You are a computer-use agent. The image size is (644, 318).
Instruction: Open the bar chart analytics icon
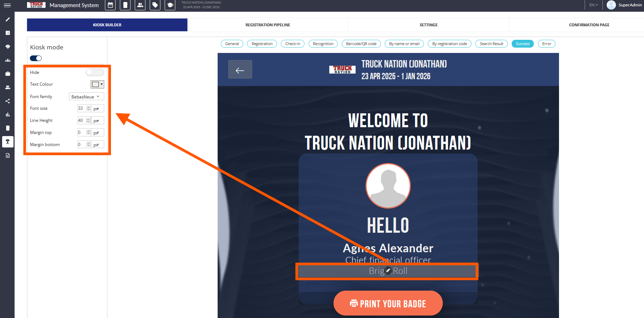(7, 115)
